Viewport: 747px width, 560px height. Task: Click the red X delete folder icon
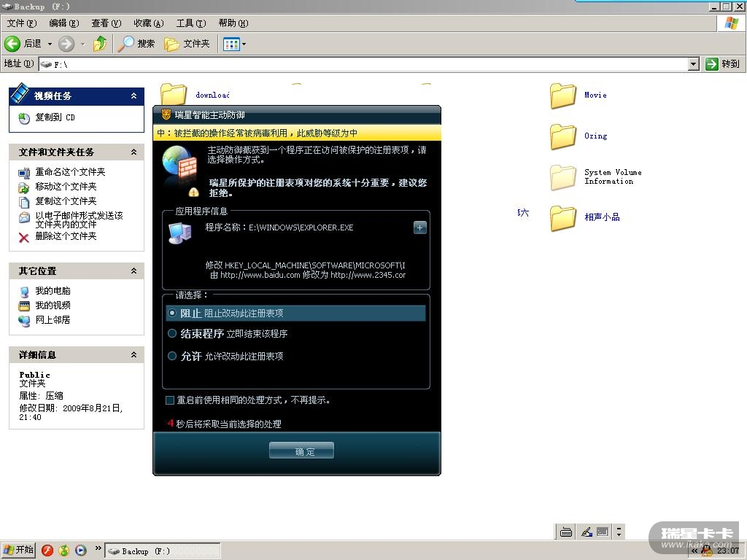[24, 237]
